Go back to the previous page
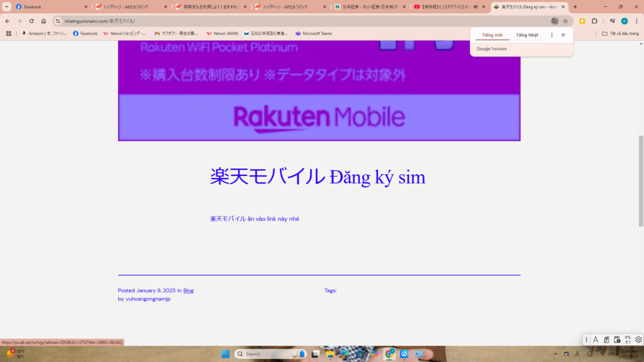 pos(8,21)
